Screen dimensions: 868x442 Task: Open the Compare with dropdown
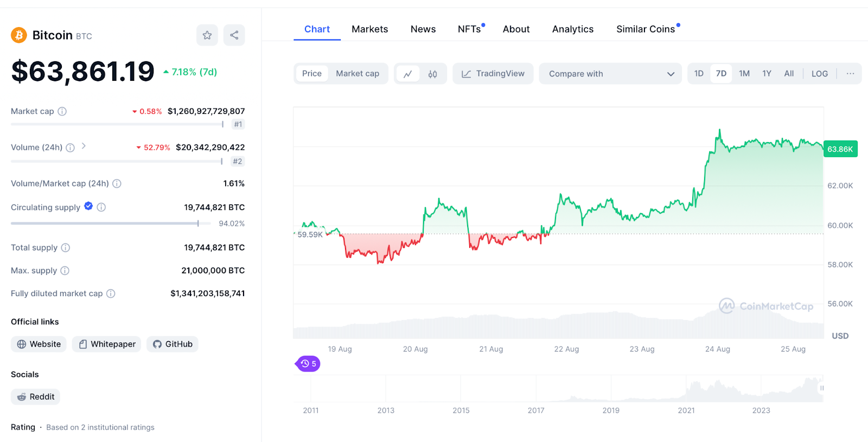610,74
